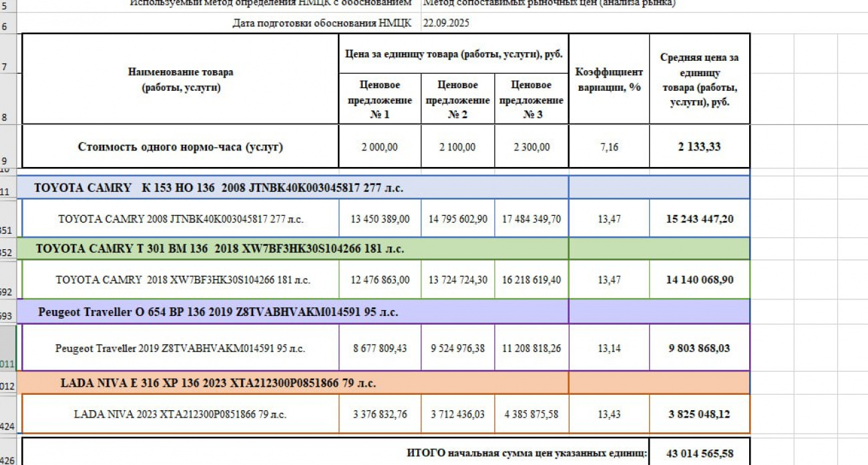
Task: Select row 9 by its row header
Action: 5,161
